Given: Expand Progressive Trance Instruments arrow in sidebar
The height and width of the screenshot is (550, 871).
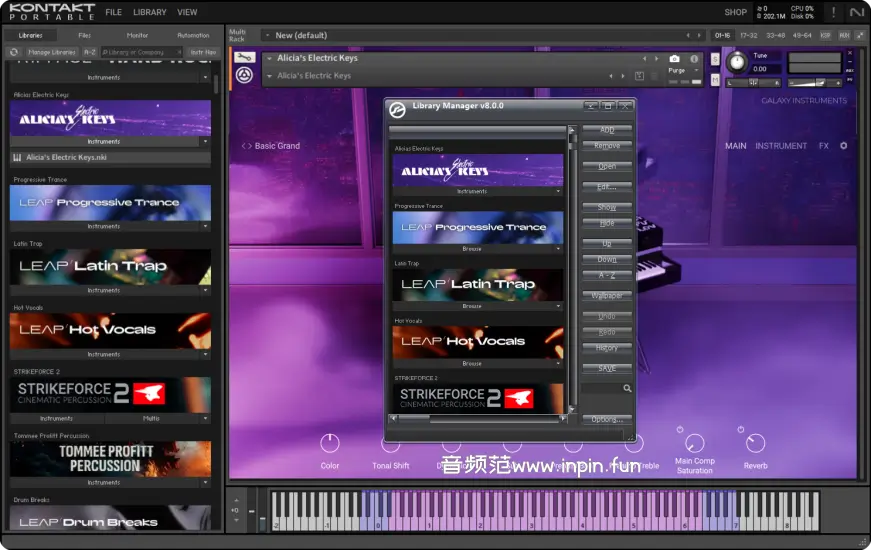Looking at the screenshot, I should (206, 227).
